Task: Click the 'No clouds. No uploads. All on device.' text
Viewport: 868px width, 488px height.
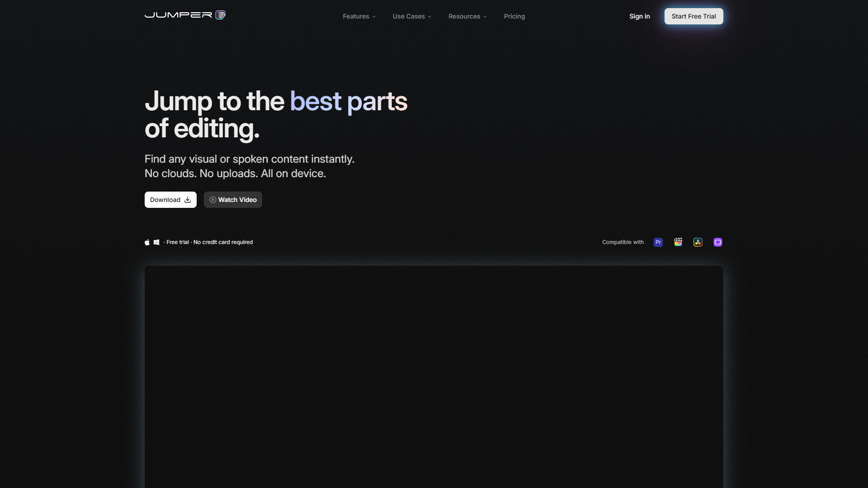Action: pyautogui.click(x=235, y=174)
